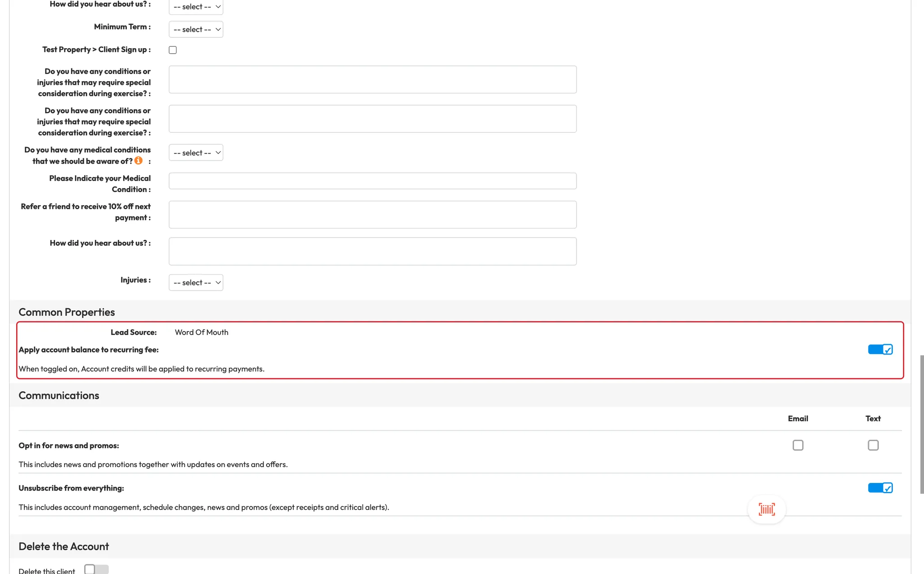Check Text opt-in for news and promos
Viewport: 924px width, 574px height.
[x=873, y=445]
